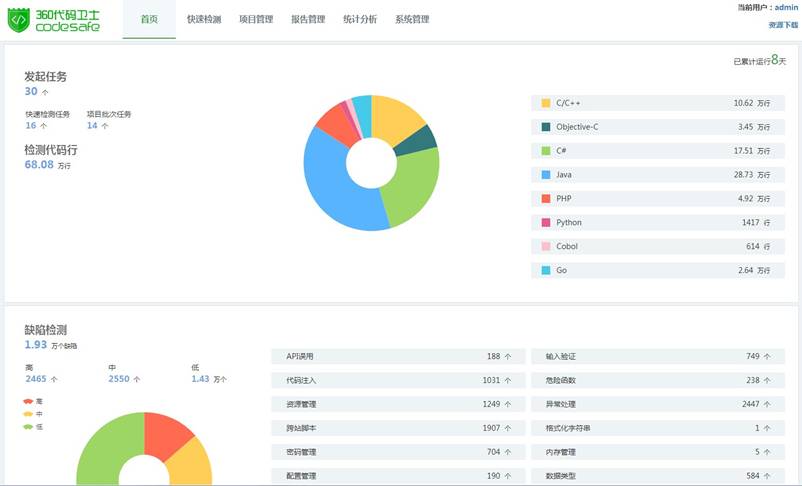Viewport: 802px width, 486px height.
Task: Click the Java blue donut segment
Action: click(x=332, y=184)
